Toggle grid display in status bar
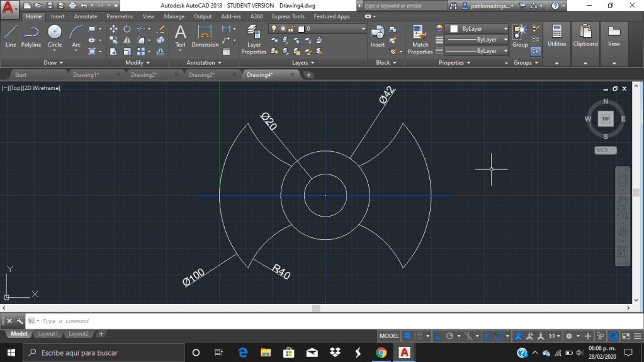 [407, 336]
